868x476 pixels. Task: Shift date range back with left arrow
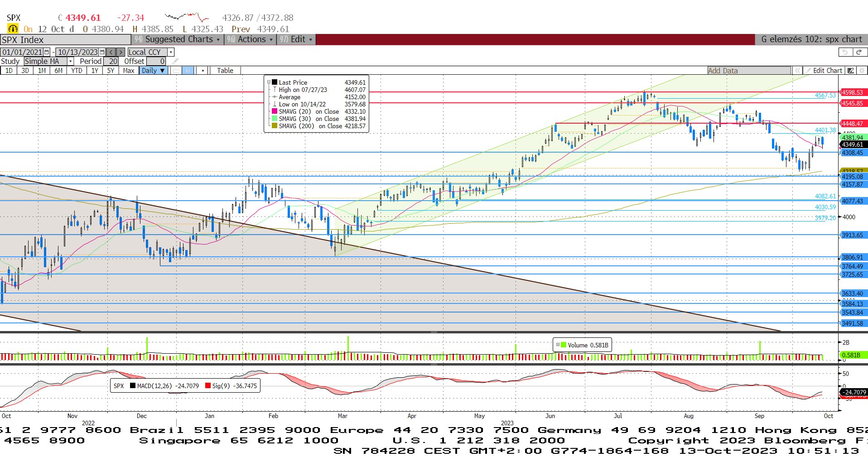[x=111, y=52]
